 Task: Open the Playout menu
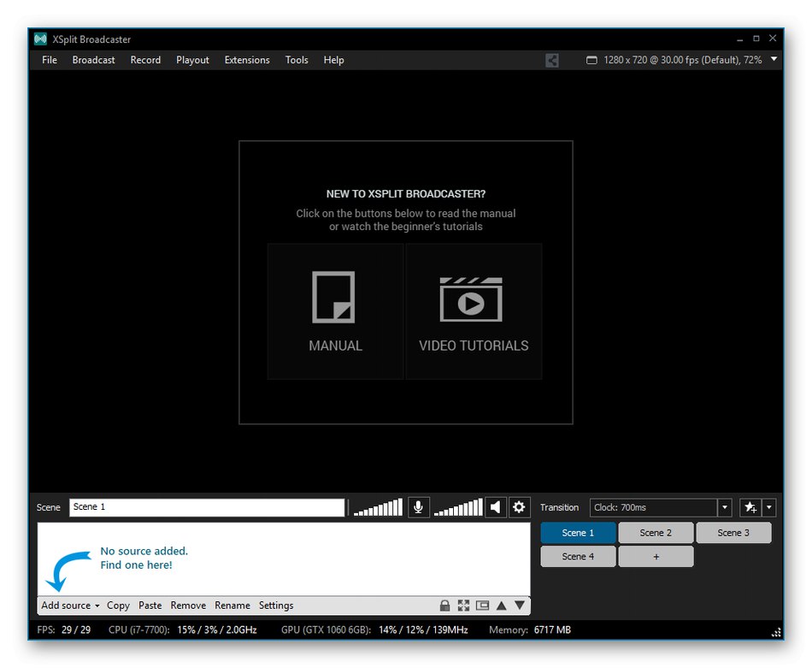(192, 60)
